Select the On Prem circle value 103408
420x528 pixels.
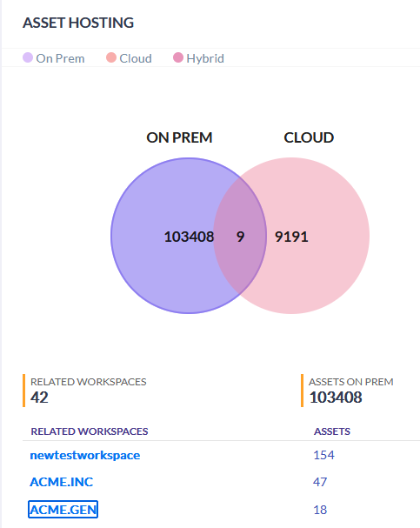pyautogui.click(x=189, y=237)
